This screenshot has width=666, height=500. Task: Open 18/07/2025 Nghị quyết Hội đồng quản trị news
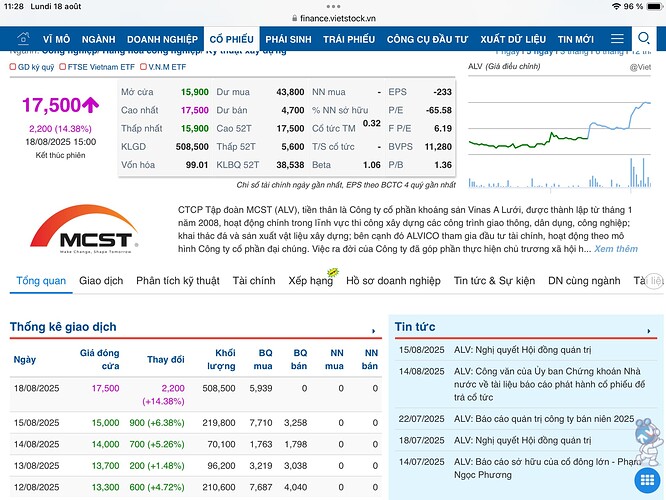click(522, 441)
